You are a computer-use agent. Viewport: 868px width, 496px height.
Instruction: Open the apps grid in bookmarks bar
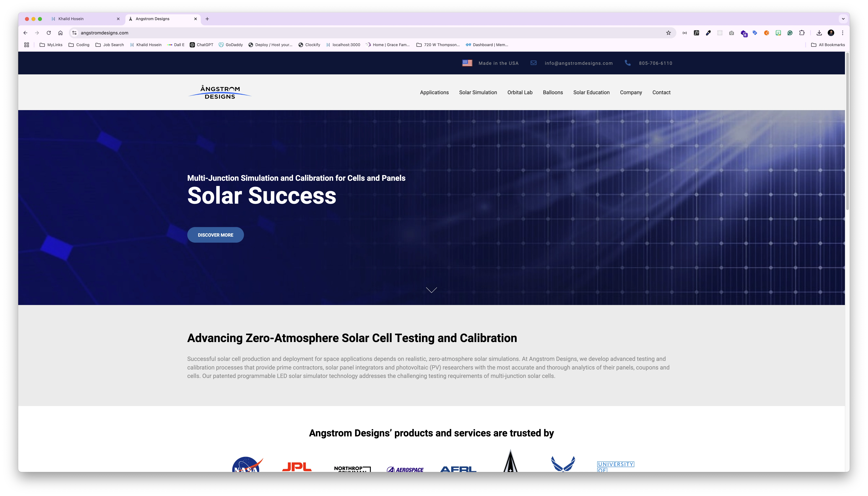(x=27, y=45)
